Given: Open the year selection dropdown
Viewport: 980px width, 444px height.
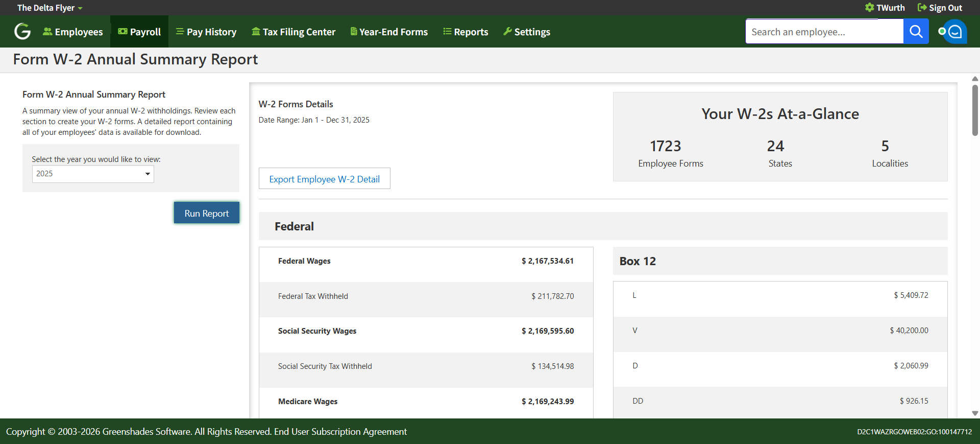Looking at the screenshot, I should [x=93, y=174].
